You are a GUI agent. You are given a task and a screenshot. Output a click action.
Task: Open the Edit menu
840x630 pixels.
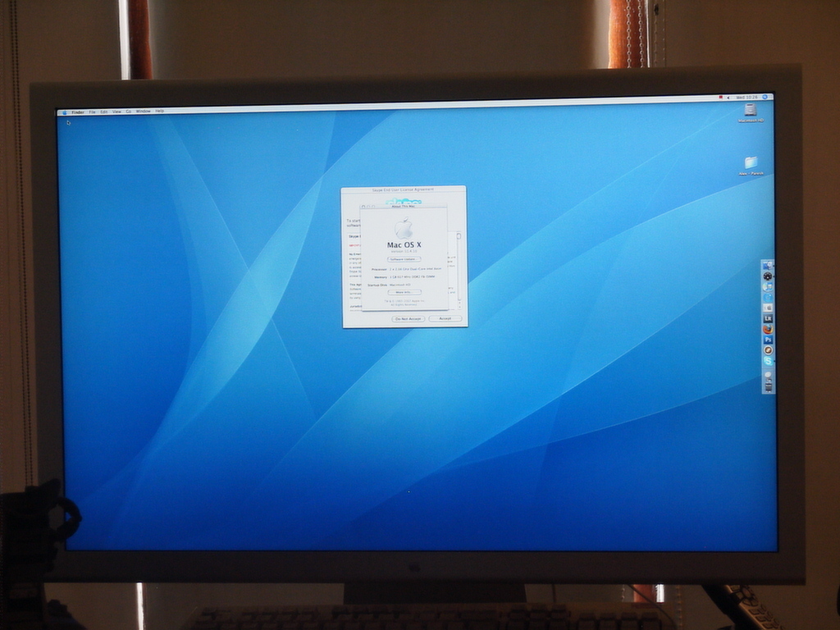tap(104, 112)
